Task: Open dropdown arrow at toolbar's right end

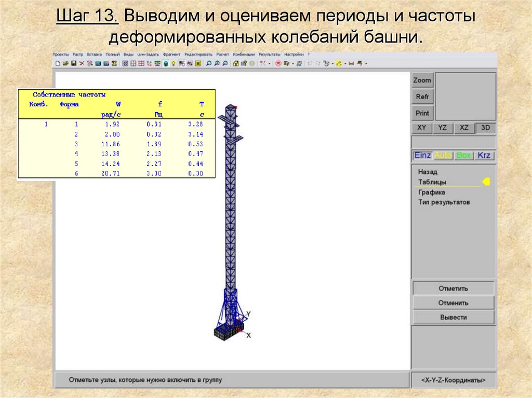Action: 366,64
